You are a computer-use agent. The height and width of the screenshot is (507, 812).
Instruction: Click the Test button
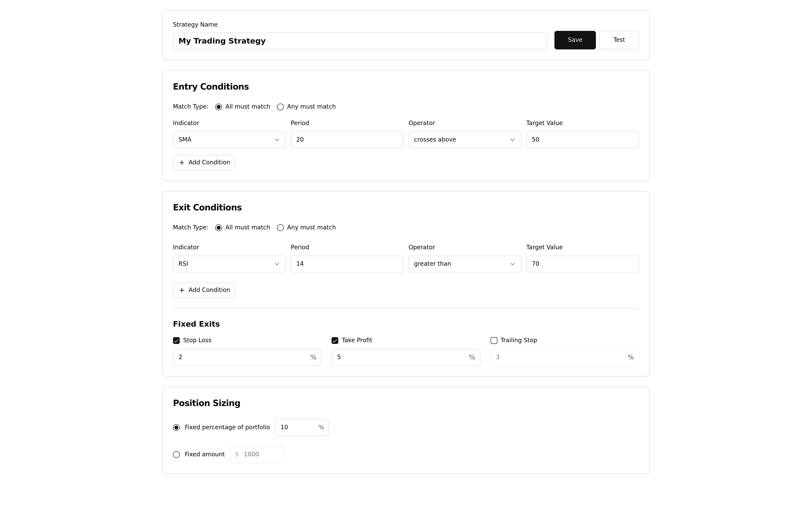pos(619,40)
